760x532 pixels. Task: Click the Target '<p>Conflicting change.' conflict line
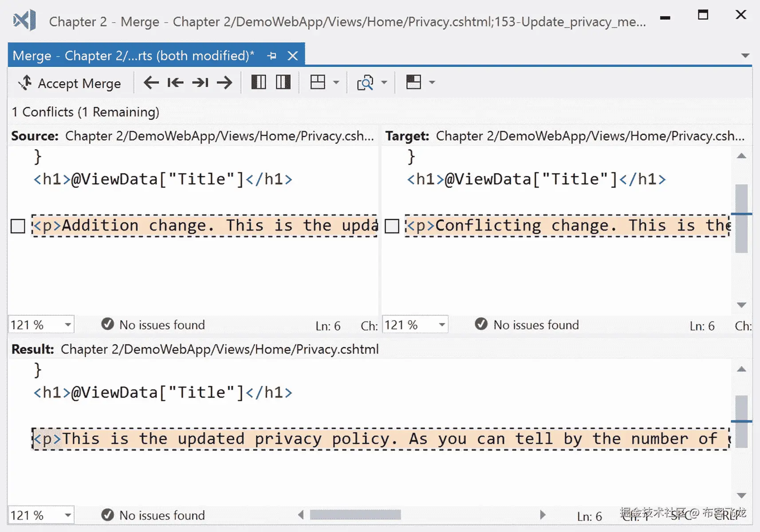click(x=567, y=226)
